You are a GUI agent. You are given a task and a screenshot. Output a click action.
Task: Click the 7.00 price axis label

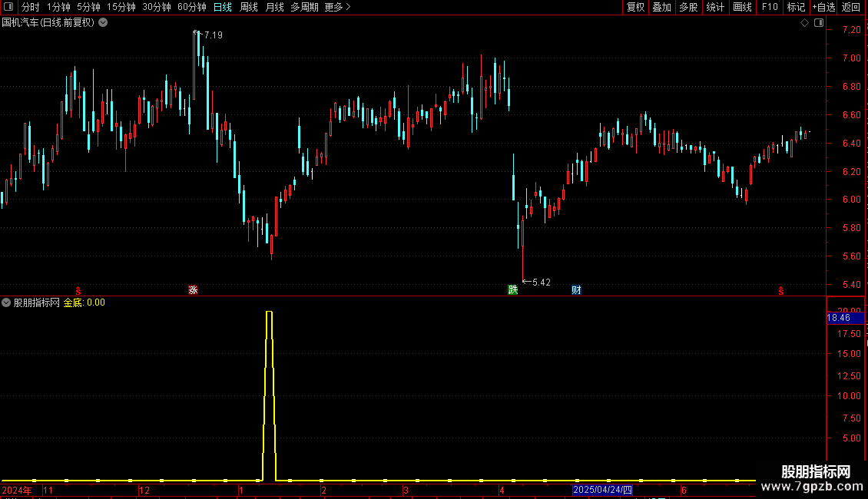pos(851,58)
